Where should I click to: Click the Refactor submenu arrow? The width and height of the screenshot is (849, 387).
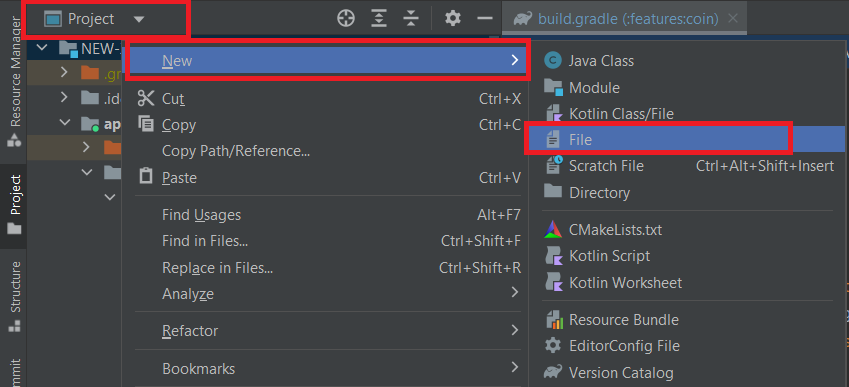coord(514,330)
